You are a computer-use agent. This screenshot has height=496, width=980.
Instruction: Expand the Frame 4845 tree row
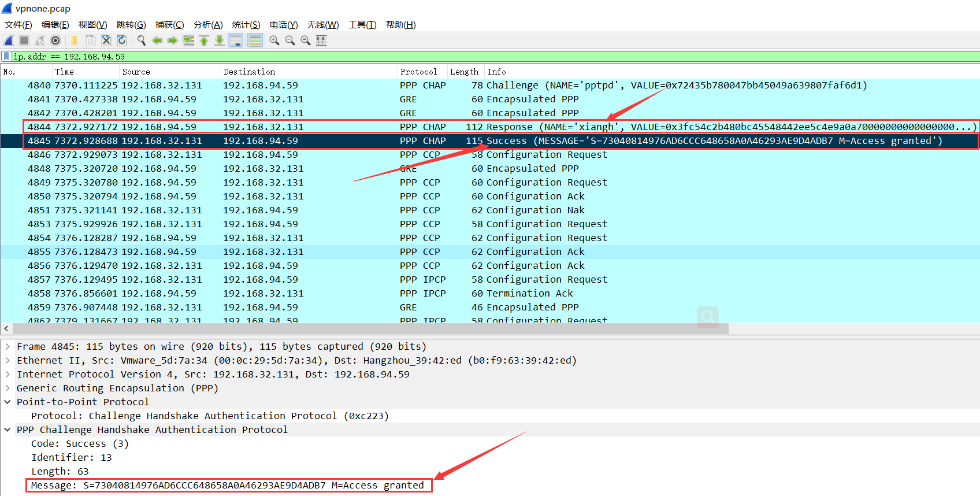[8, 347]
